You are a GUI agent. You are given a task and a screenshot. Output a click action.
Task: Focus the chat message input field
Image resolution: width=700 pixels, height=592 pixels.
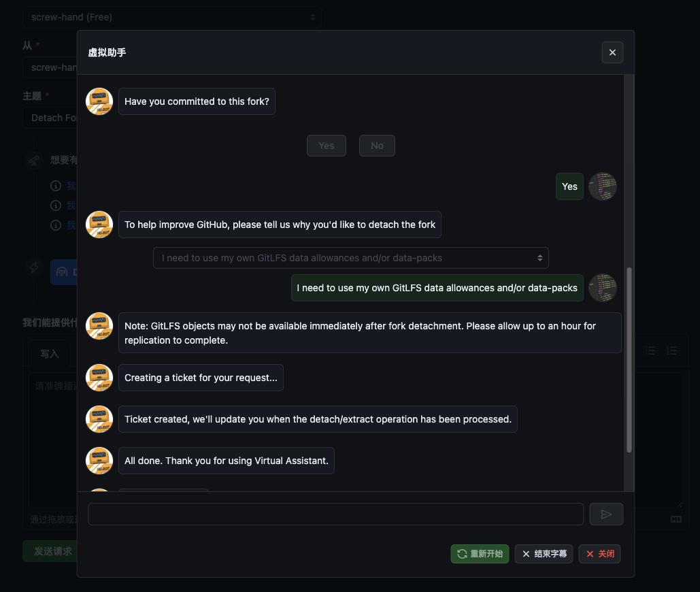pyautogui.click(x=335, y=514)
